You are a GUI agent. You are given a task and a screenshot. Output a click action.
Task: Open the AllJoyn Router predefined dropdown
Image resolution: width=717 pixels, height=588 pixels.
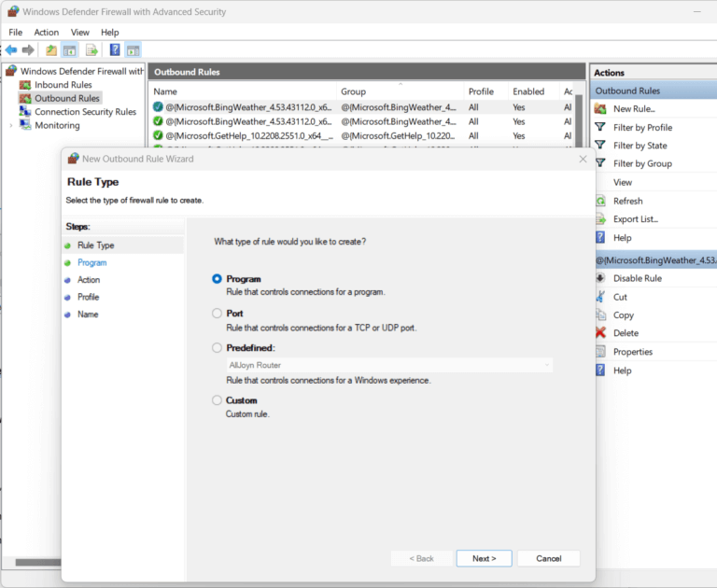[x=389, y=365]
